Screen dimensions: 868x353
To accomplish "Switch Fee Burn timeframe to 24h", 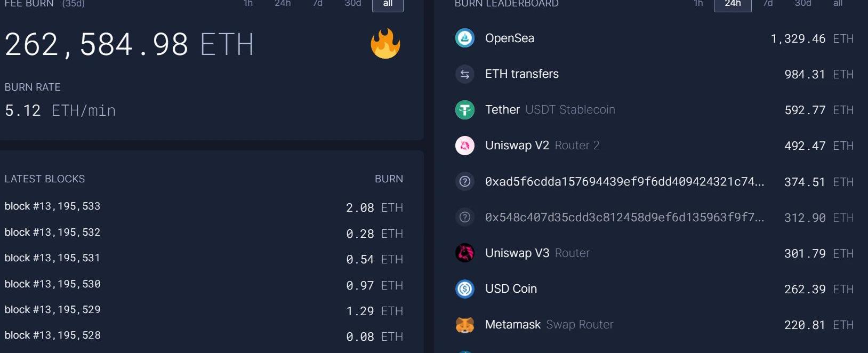I will tap(283, 4).
